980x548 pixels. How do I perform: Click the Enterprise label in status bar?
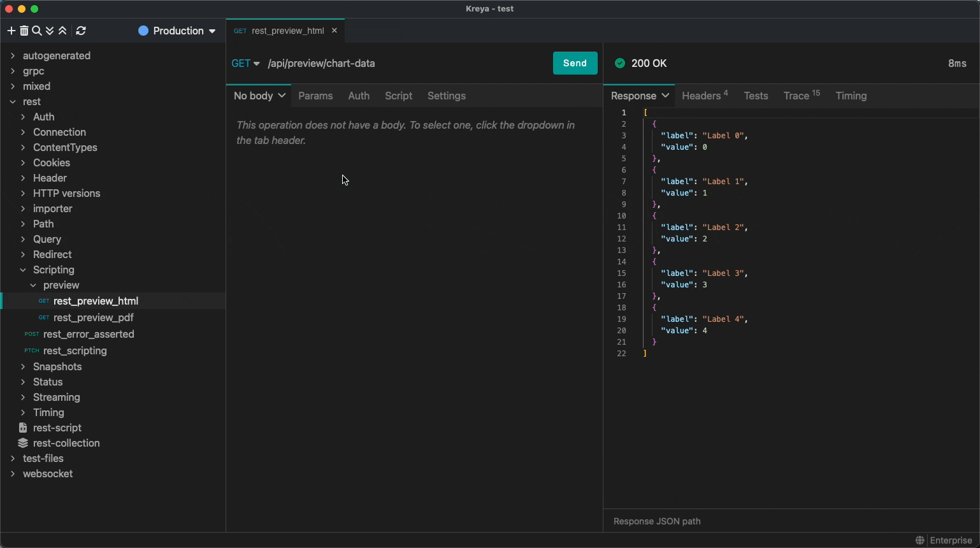tap(950, 540)
